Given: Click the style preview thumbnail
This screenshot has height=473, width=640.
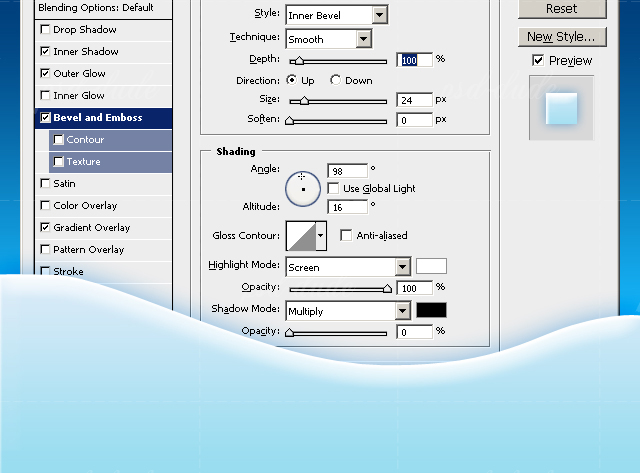Looking at the screenshot, I should (562, 108).
